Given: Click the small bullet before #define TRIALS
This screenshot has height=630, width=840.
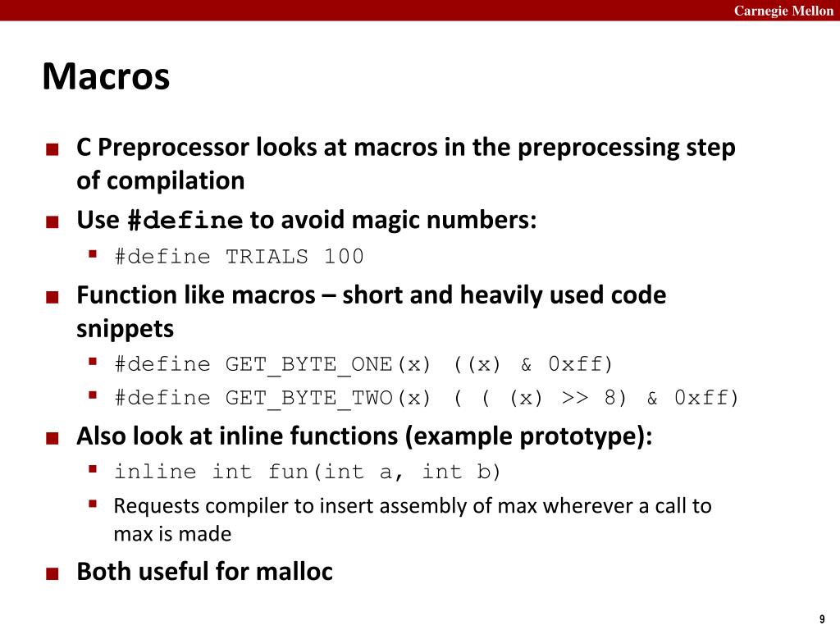Looking at the screenshot, I should coord(93,254).
